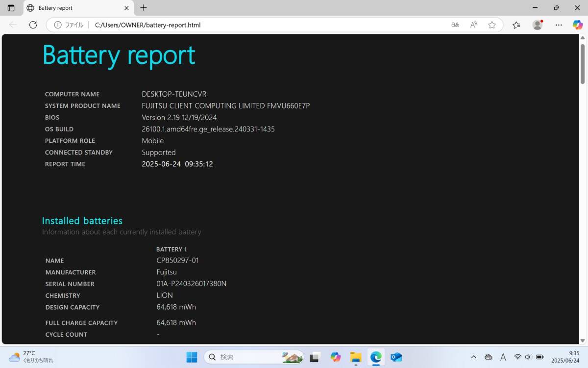Open clock and date 2025/06/24
Screen dimensions: 588x368
(x=565, y=357)
